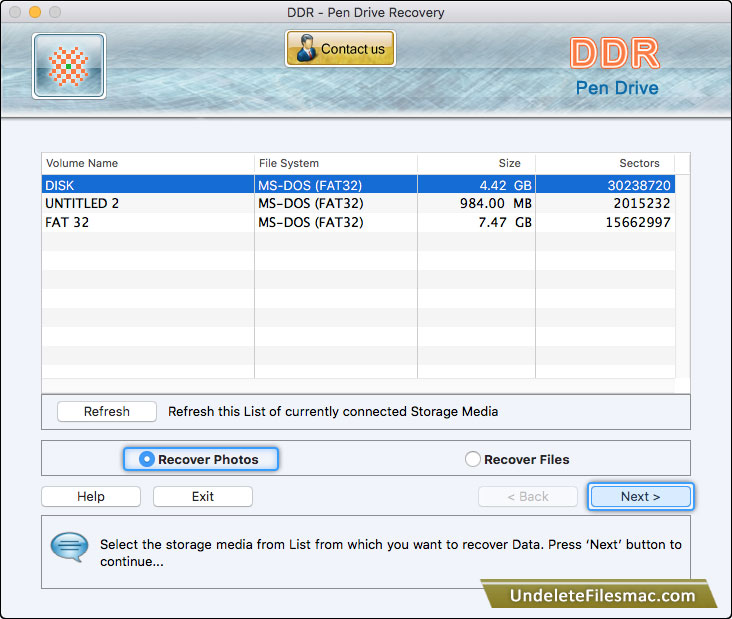Image resolution: width=732 pixels, height=619 pixels.
Task: Click the Next > button
Action: pos(640,496)
